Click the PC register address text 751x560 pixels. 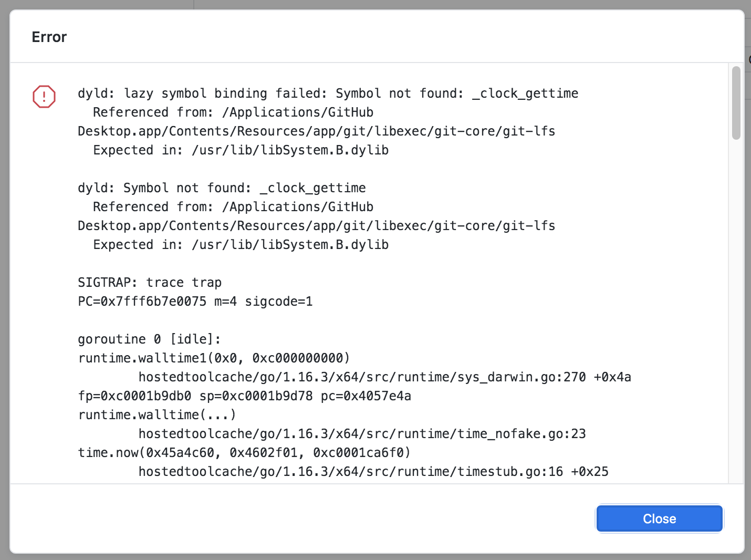[195, 301]
